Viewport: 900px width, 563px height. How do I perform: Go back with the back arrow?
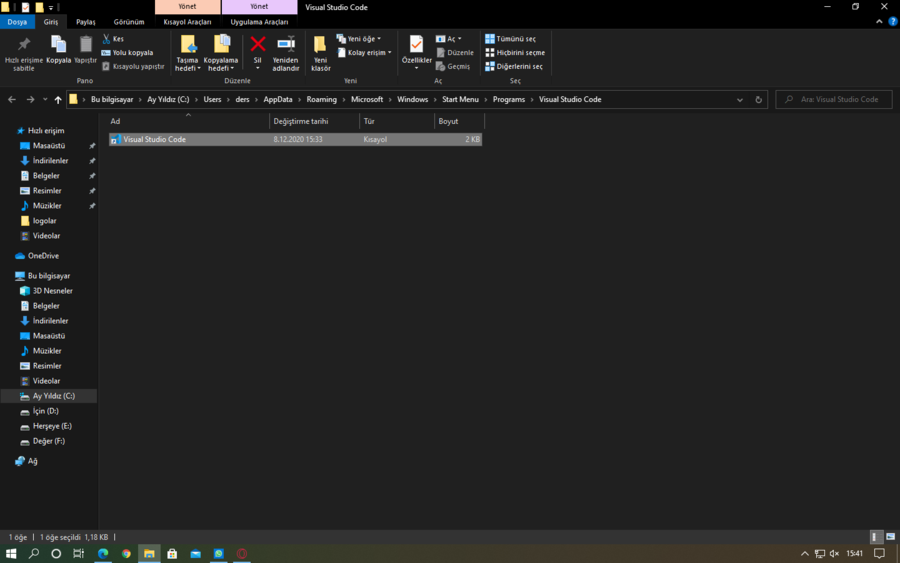coord(12,99)
